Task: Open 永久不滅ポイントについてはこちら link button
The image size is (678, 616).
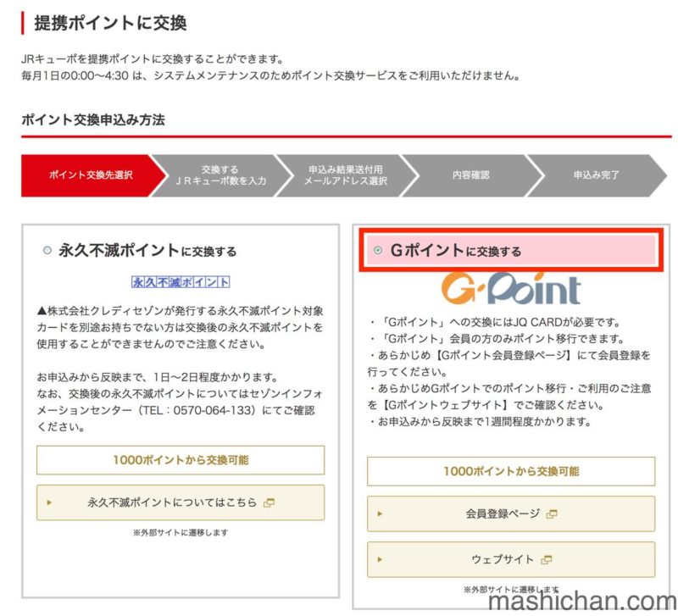Action: 181,502
